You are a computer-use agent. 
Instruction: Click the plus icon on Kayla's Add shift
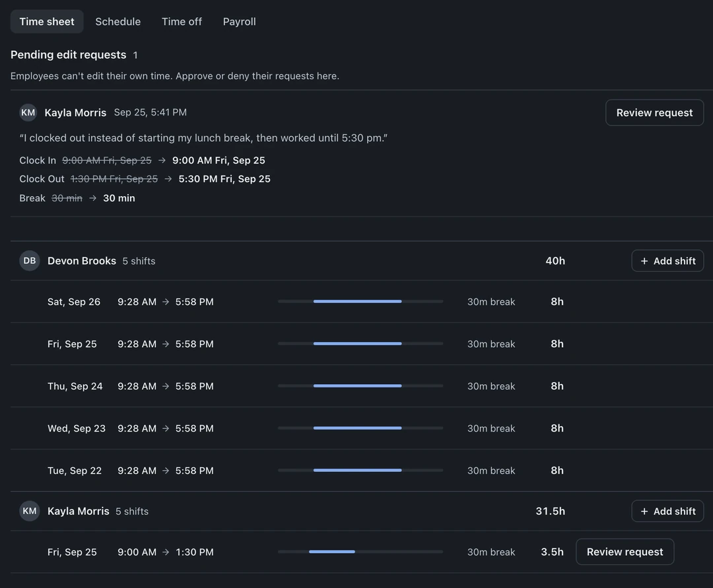pyautogui.click(x=644, y=511)
